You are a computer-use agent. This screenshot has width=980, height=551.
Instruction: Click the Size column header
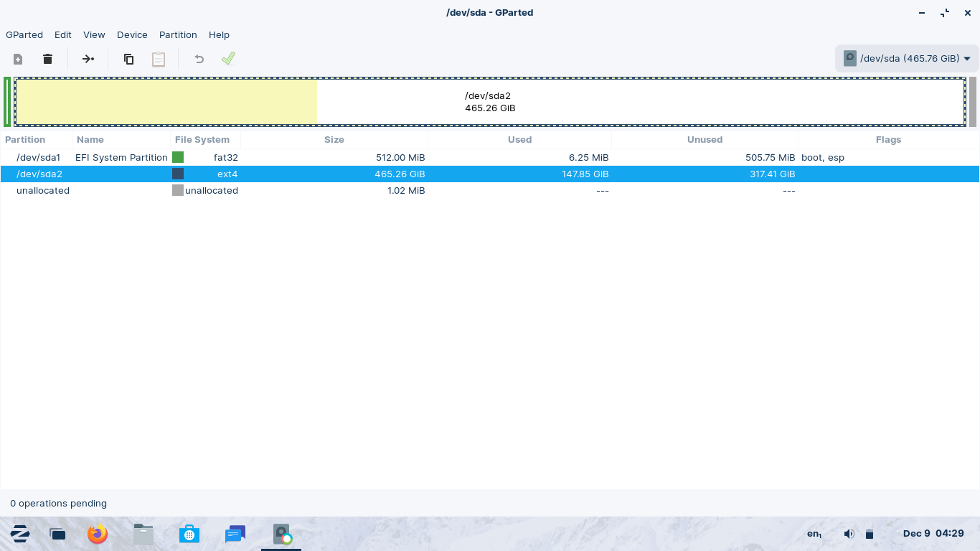coord(334,140)
